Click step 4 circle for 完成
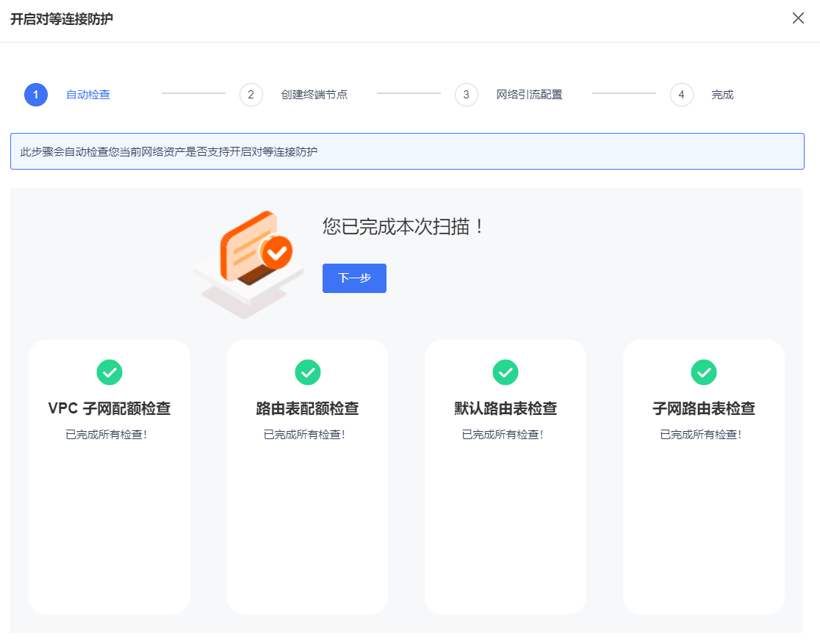The image size is (820, 644). coord(682,95)
